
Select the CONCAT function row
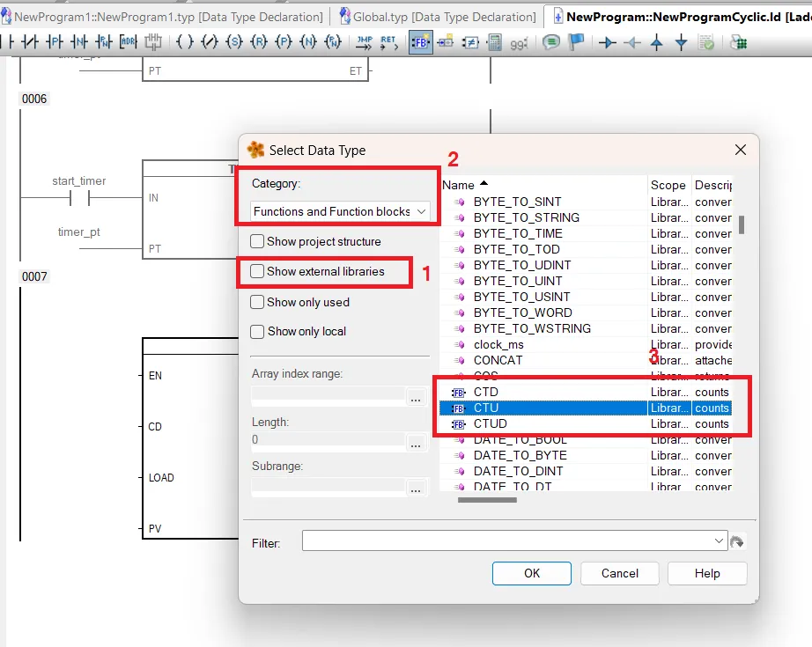coord(585,360)
